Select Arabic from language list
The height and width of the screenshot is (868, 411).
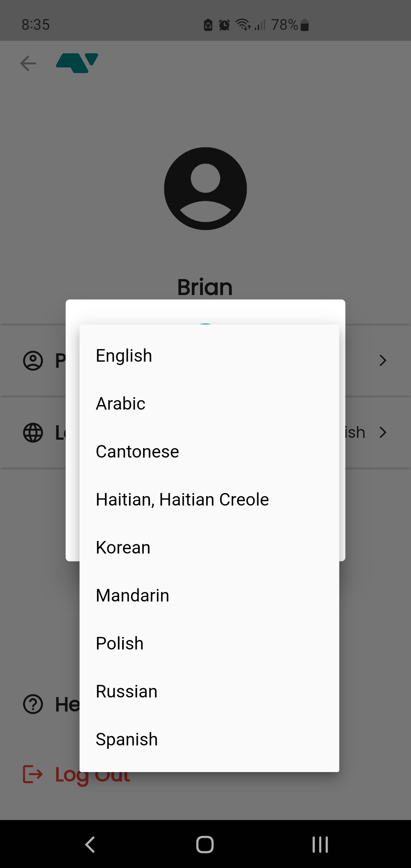click(x=121, y=404)
